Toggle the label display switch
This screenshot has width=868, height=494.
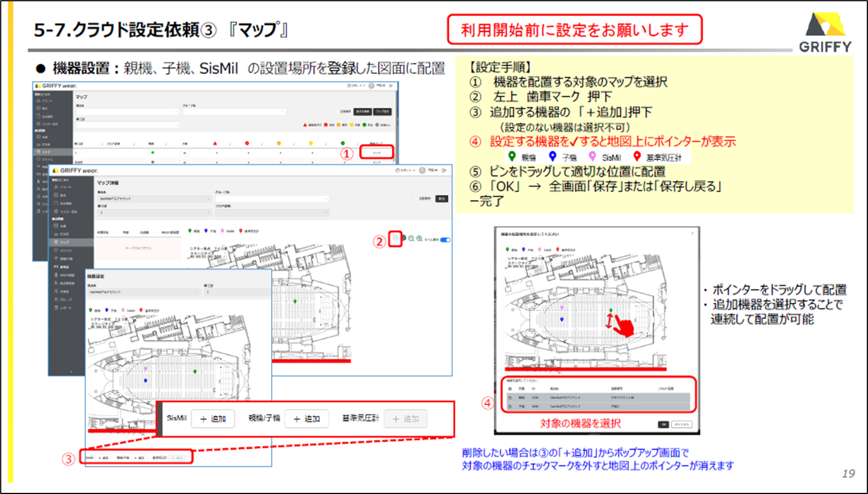coord(445,240)
